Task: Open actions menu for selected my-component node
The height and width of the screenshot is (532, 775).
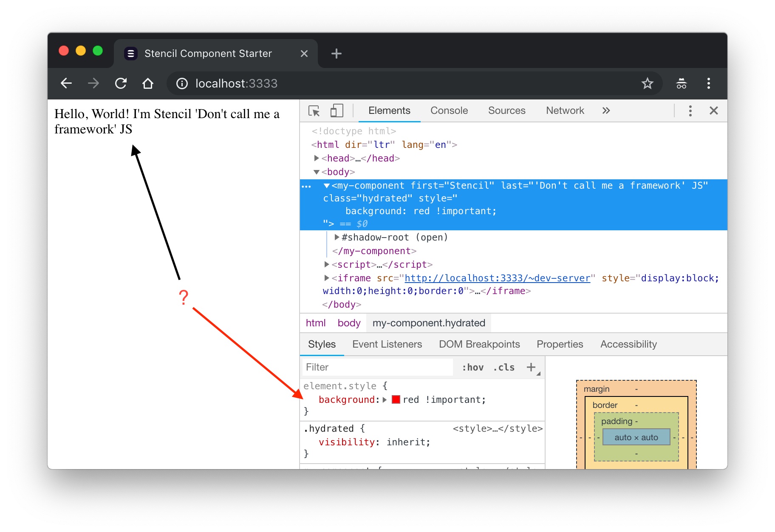Action: point(306,186)
